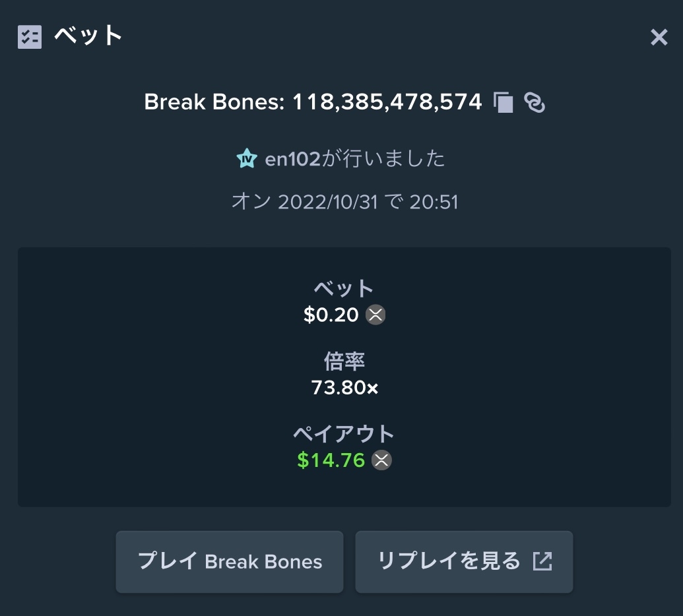Click the 倍率 label

[x=344, y=361]
